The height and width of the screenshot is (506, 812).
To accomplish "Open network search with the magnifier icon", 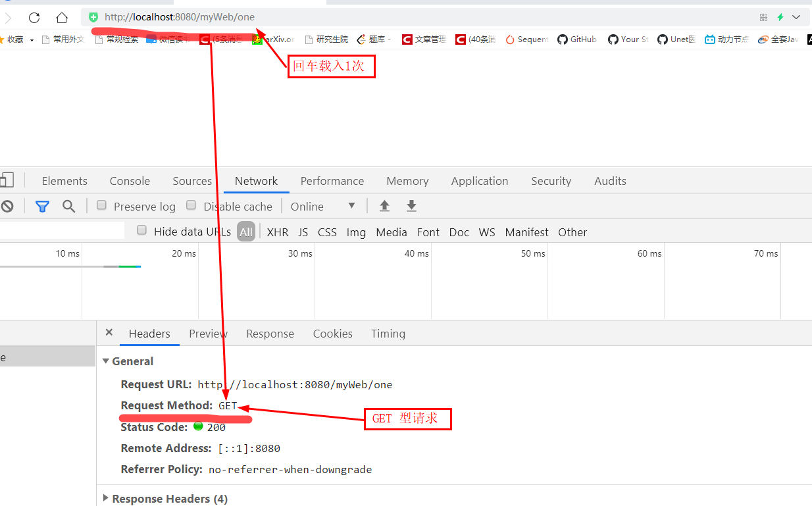I will click(68, 206).
